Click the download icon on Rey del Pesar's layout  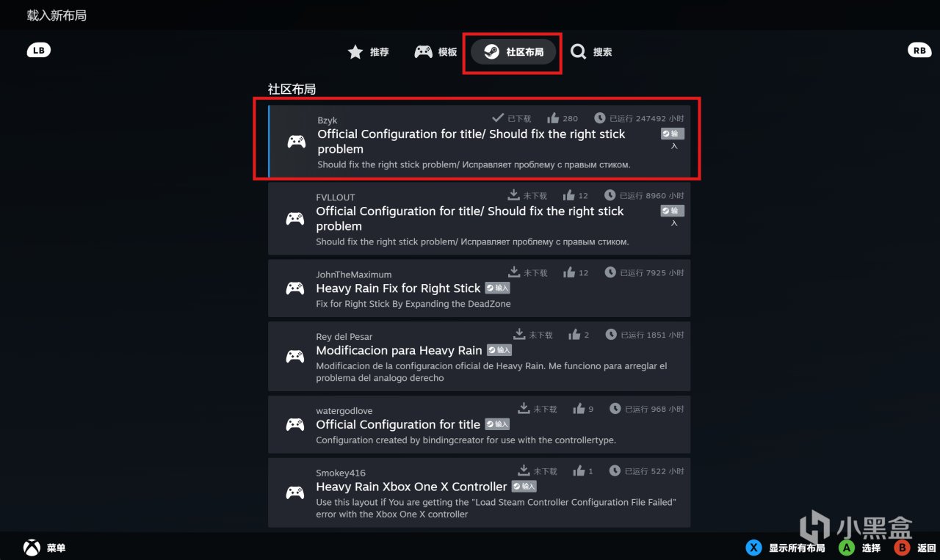pos(520,334)
